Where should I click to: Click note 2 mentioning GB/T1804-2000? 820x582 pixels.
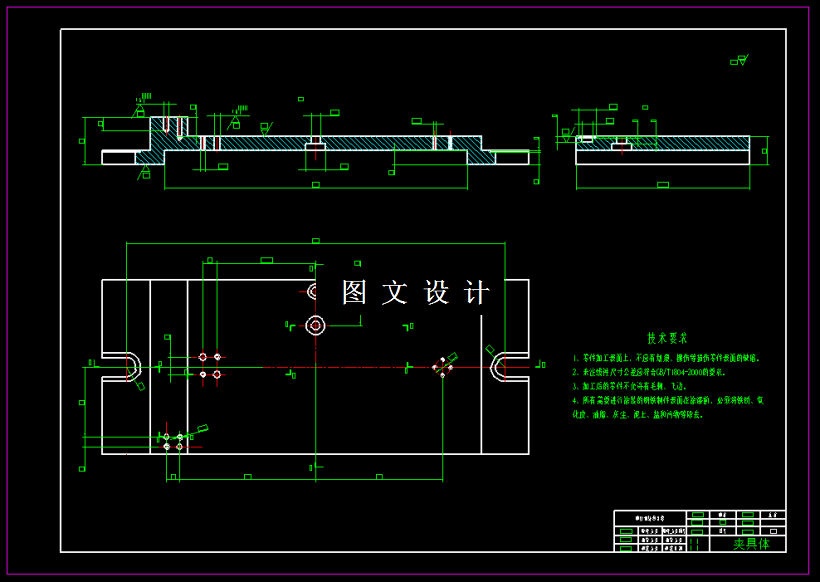point(649,372)
